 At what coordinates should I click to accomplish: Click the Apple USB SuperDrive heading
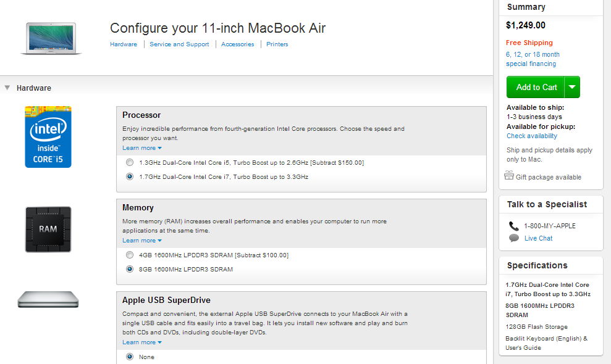(x=166, y=300)
